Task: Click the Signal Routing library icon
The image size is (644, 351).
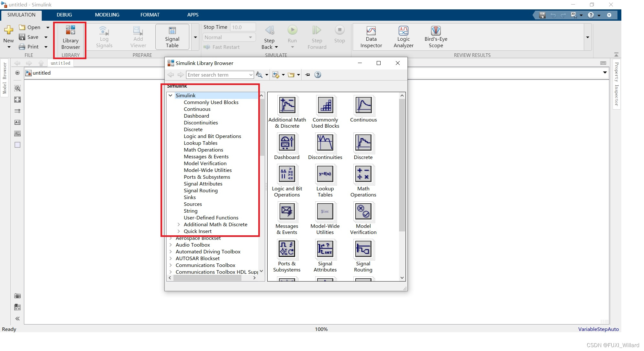Action: click(x=363, y=249)
